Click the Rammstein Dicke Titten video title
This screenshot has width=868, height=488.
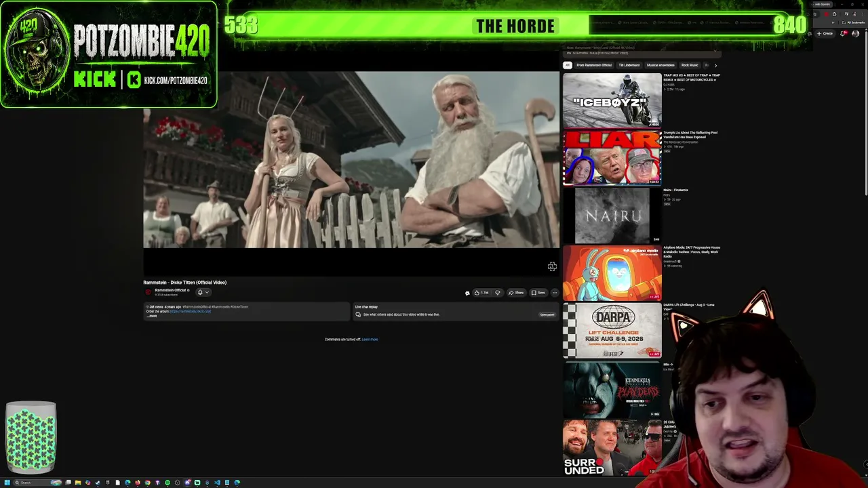(184, 283)
